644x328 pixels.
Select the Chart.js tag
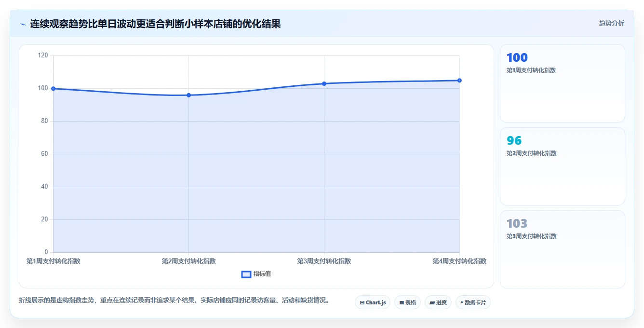(x=373, y=302)
